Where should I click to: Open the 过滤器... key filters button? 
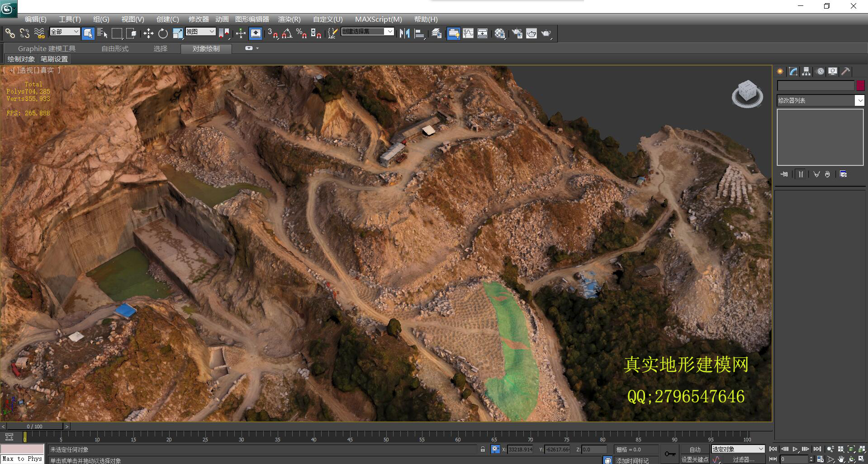click(x=744, y=459)
